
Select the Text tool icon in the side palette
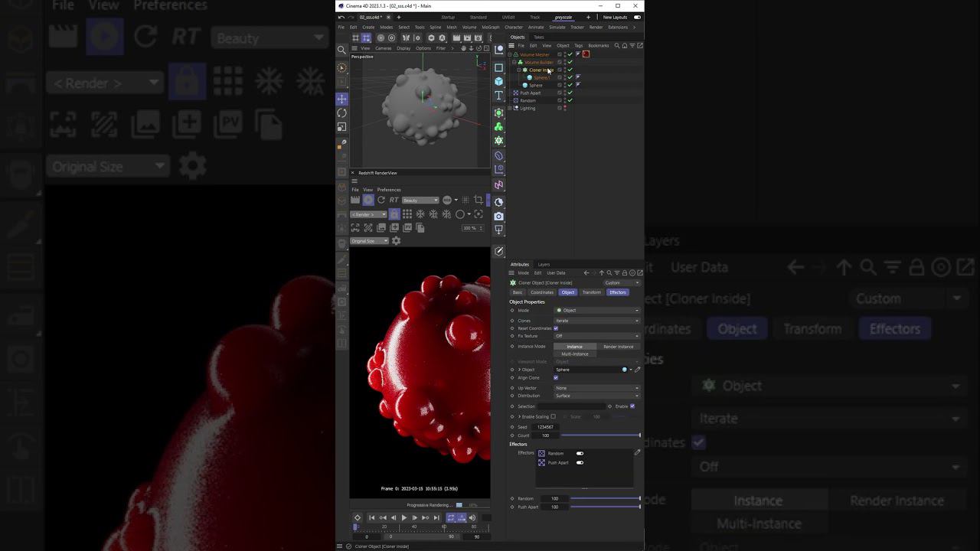(498, 96)
